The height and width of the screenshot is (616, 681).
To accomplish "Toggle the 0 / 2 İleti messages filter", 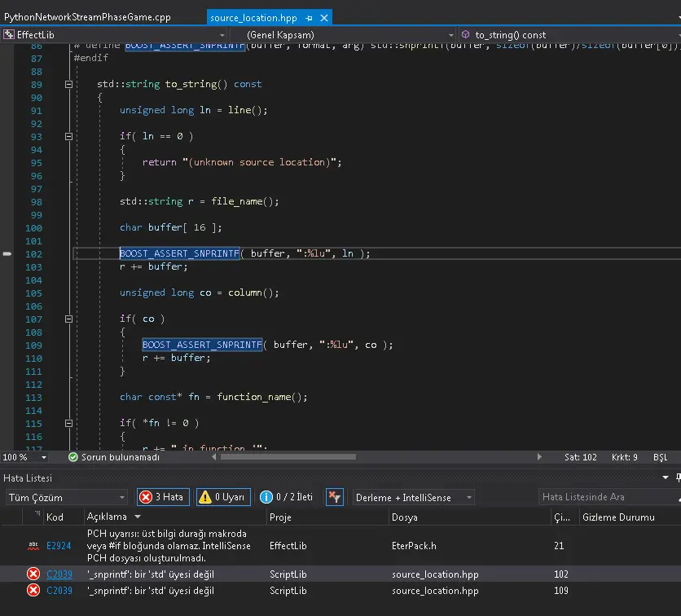I will coord(286,497).
